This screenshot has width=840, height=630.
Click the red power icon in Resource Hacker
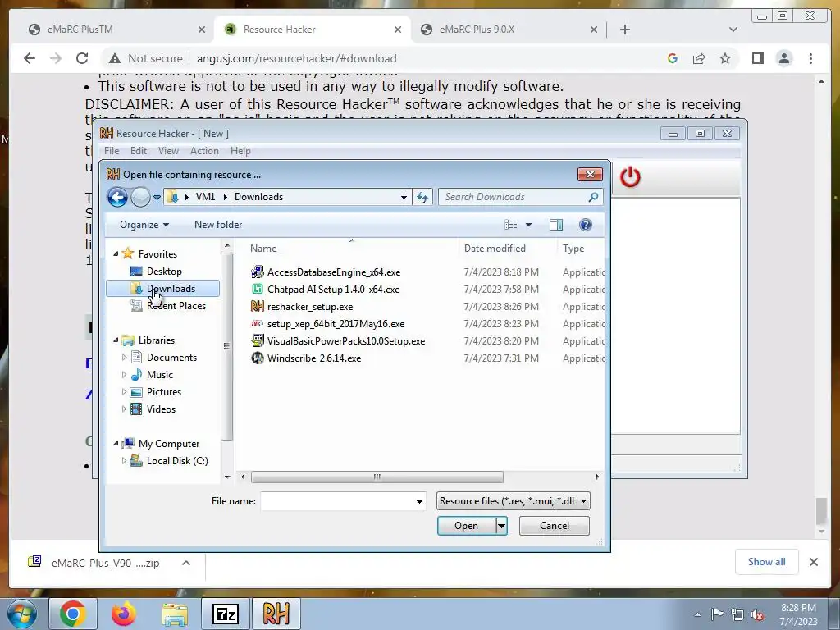click(630, 177)
